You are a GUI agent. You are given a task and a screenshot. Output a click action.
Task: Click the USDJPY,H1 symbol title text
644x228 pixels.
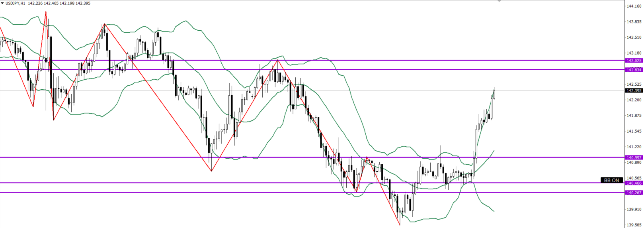[15, 3]
